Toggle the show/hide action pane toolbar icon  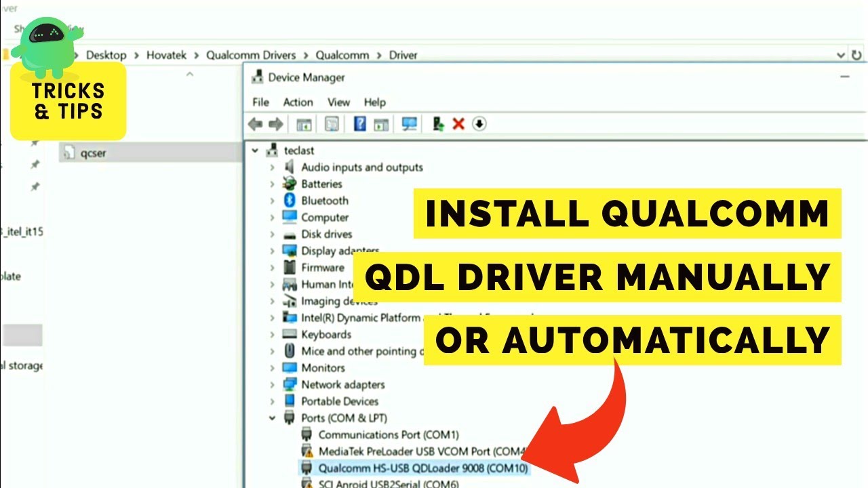click(382, 124)
